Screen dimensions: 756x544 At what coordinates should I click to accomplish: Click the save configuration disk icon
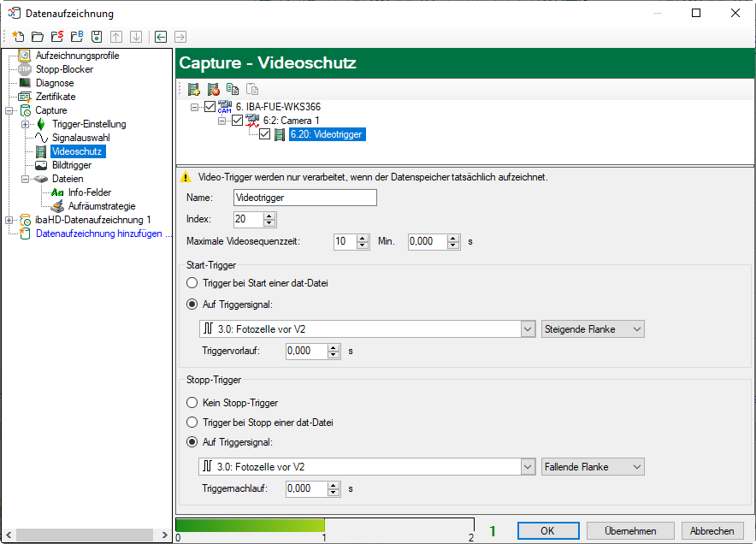tap(97, 37)
